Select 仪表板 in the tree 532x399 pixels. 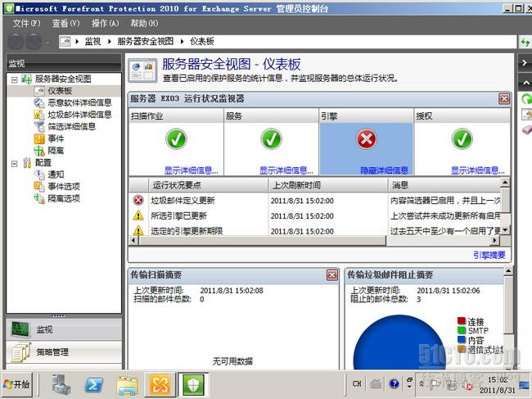(x=60, y=91)
